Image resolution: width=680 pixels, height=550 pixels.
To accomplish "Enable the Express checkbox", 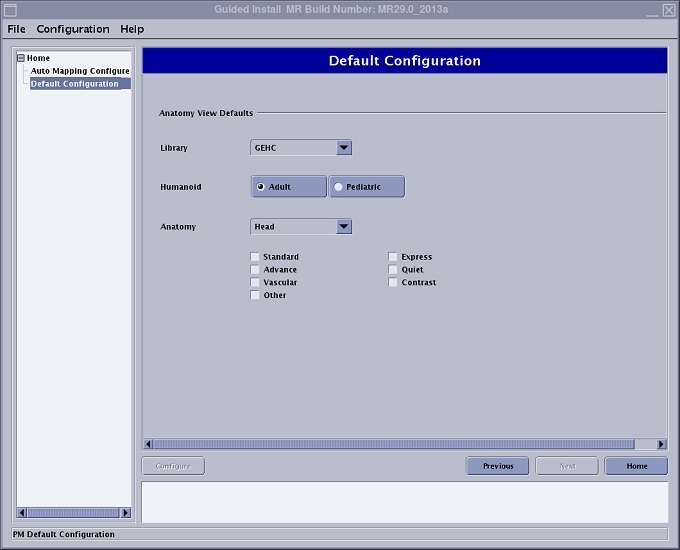I will point(394,257).
